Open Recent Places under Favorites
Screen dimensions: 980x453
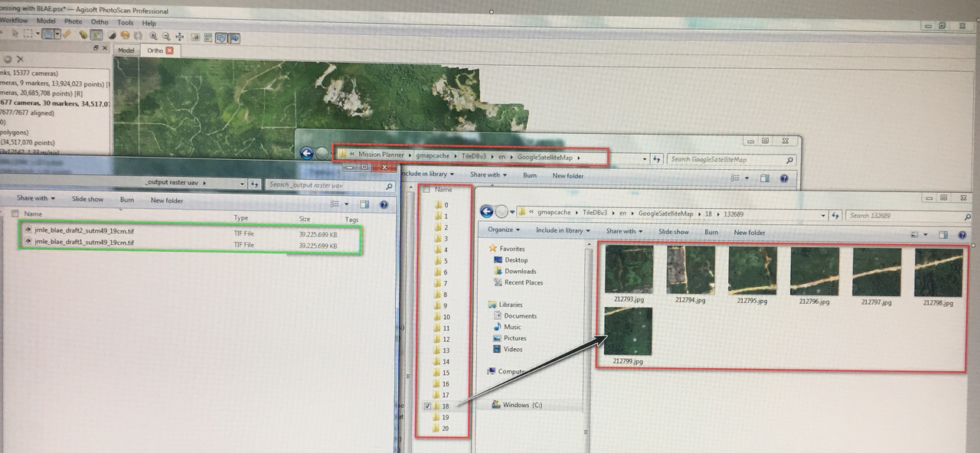click(x=517, y=282)
